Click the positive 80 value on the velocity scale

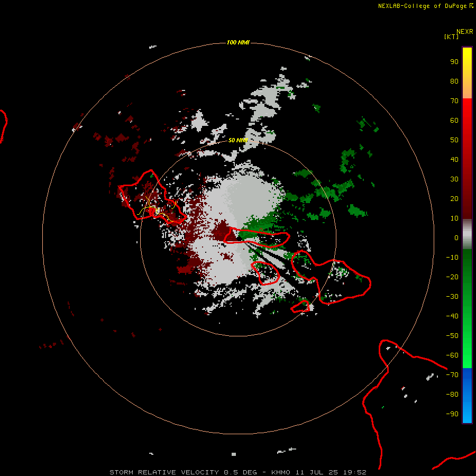click(x=454, y=81)
